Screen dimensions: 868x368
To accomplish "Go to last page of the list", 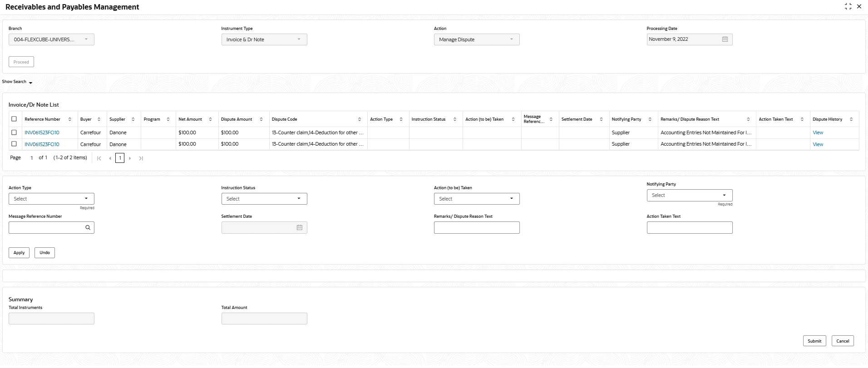I will (141, 158).
